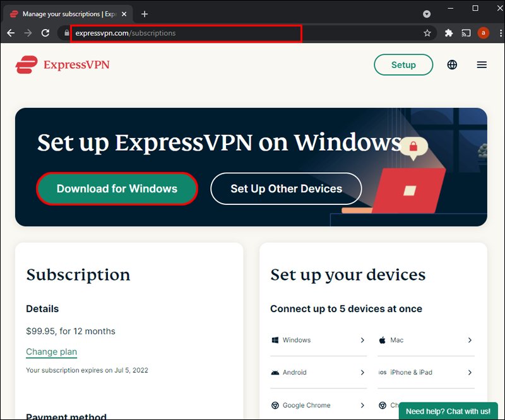Open a new browser tab
This screenshot has width=505, height=420.
(145, 14)
